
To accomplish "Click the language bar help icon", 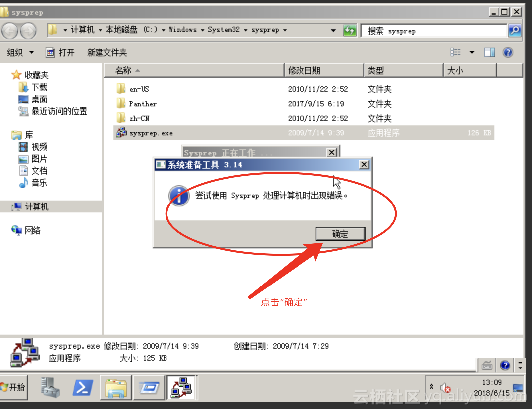I will coord(505,366).
